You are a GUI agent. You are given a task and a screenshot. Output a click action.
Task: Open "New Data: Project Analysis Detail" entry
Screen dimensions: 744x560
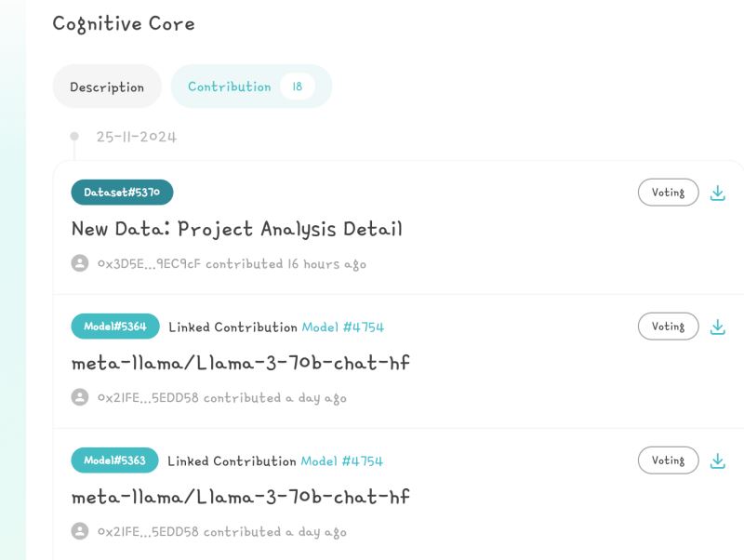(236, 229)
